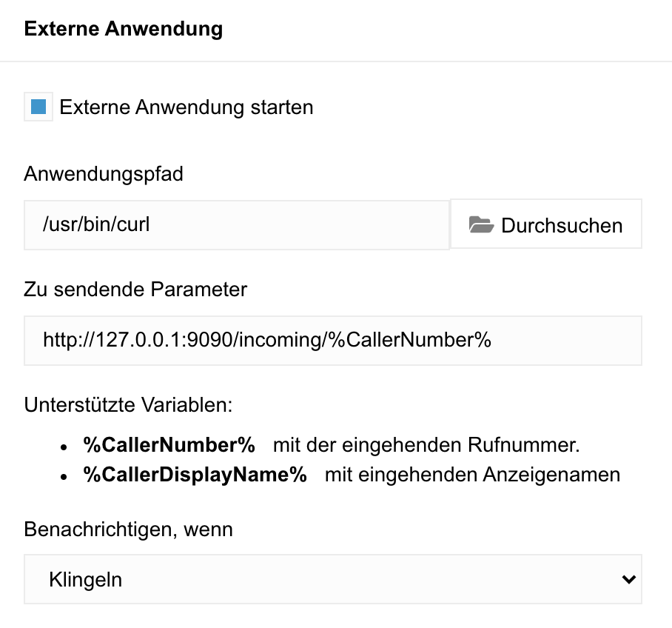Click the description mit der eingehenden Rufnummer
The width and height of the screenshot is (672, 628).
426,445
